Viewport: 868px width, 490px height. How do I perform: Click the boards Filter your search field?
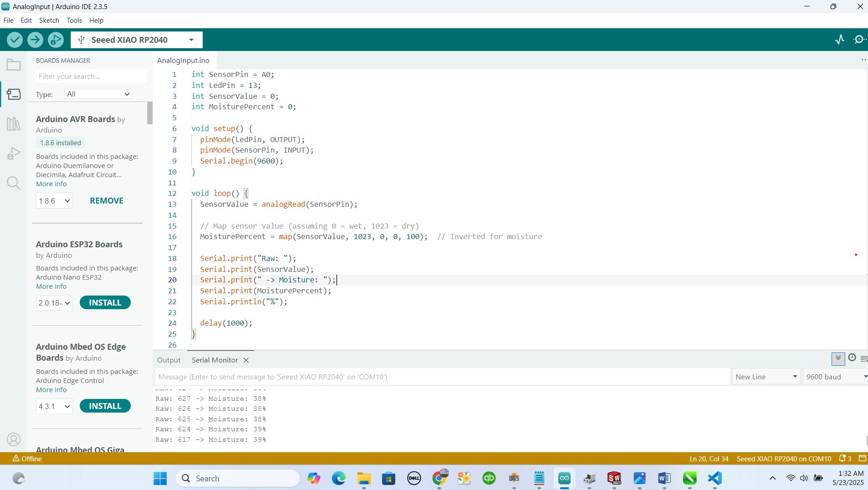(x=91, y=76)
